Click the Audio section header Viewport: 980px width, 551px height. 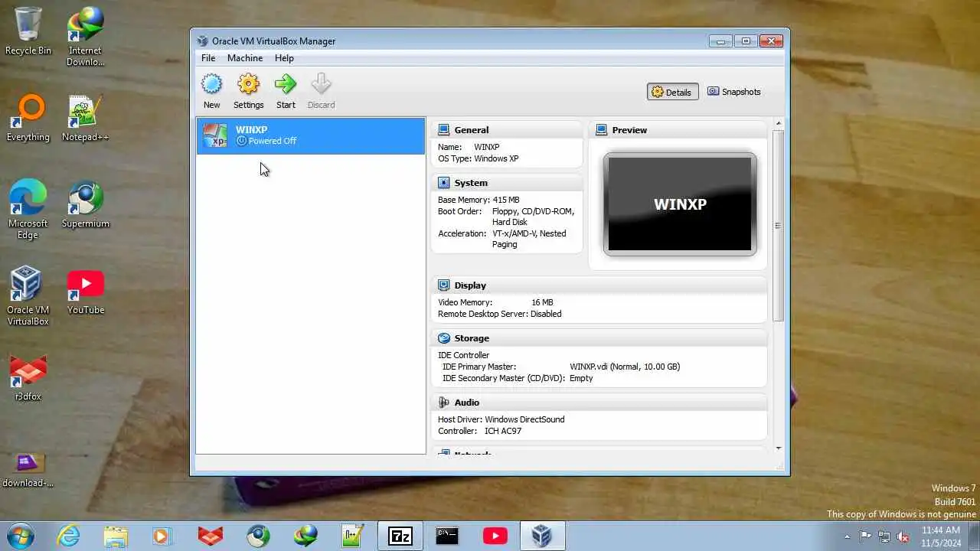coord(467,403)
